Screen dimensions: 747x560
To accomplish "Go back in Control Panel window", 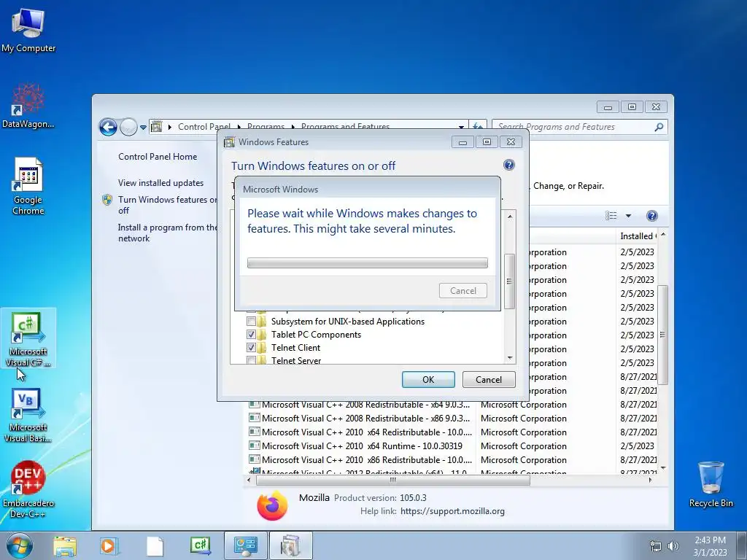I will tap(108, 127).
